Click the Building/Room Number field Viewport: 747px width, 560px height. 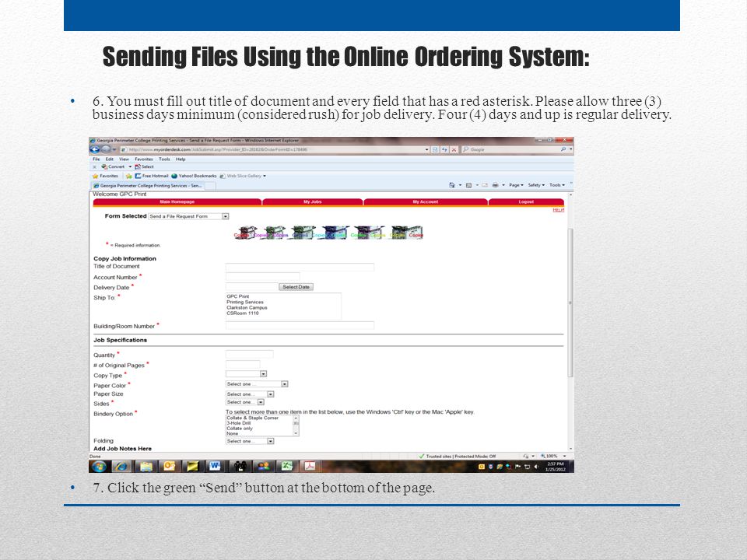300,325
